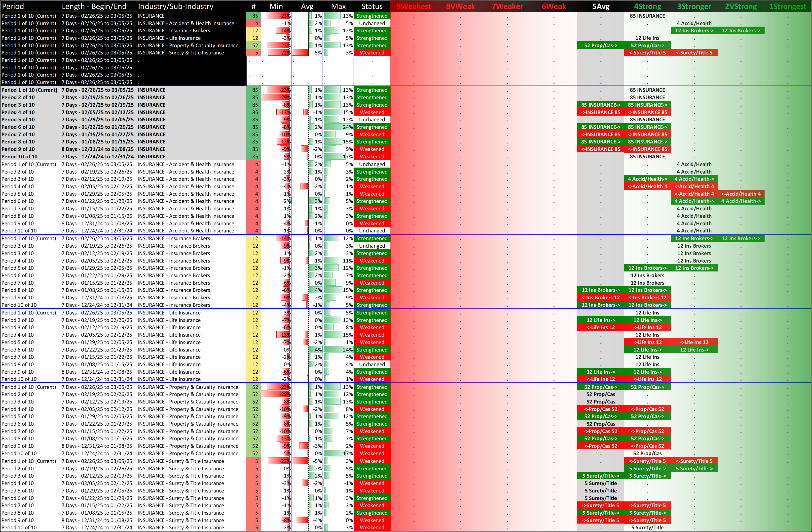Viewport: 812px width, 532px height.
Task: Click the Status column header
Action: [x=372, y=6]
